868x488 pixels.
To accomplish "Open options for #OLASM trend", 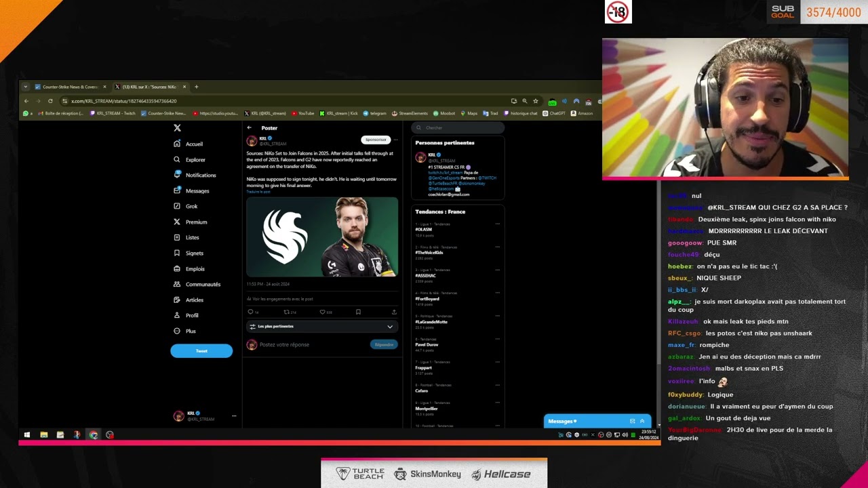I will click(497, 224).
